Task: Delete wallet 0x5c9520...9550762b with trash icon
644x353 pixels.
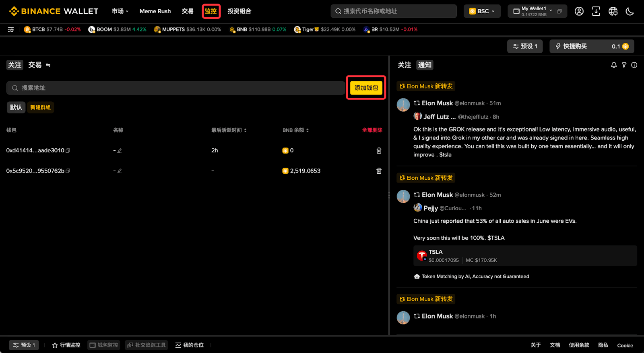Action: 379,171
